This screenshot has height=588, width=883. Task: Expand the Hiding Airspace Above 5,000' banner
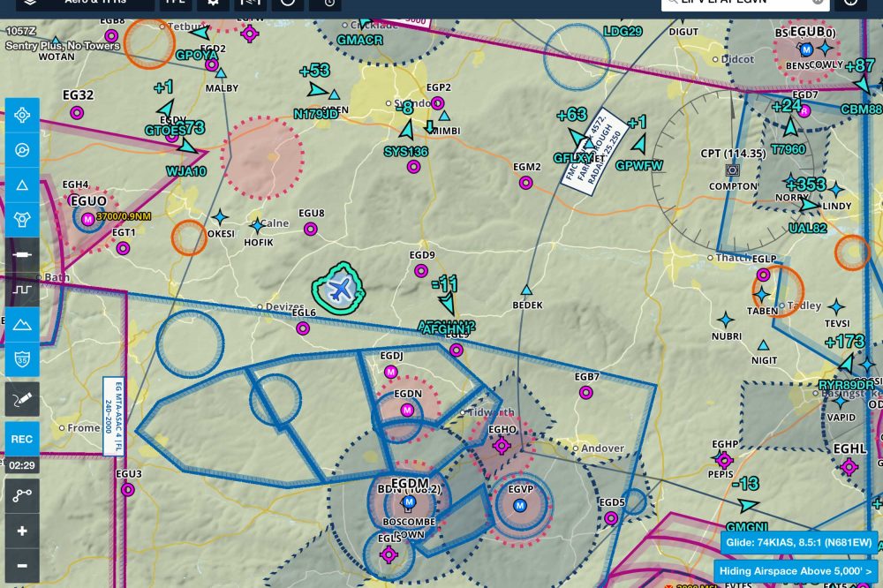(796, 571)
